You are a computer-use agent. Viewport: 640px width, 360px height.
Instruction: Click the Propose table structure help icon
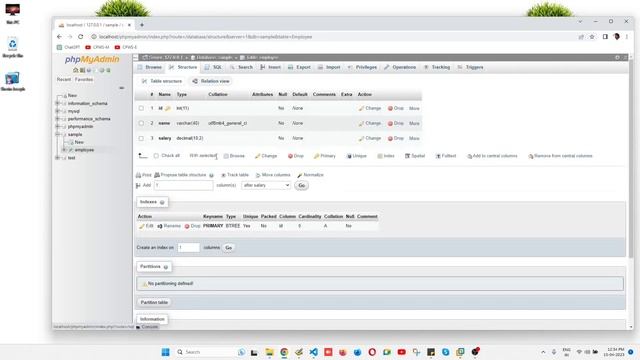click(211, 175)
